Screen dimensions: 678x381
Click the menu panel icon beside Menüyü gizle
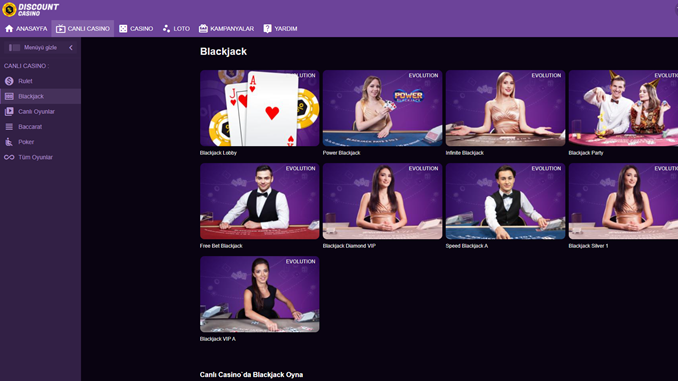pos(14,48)
